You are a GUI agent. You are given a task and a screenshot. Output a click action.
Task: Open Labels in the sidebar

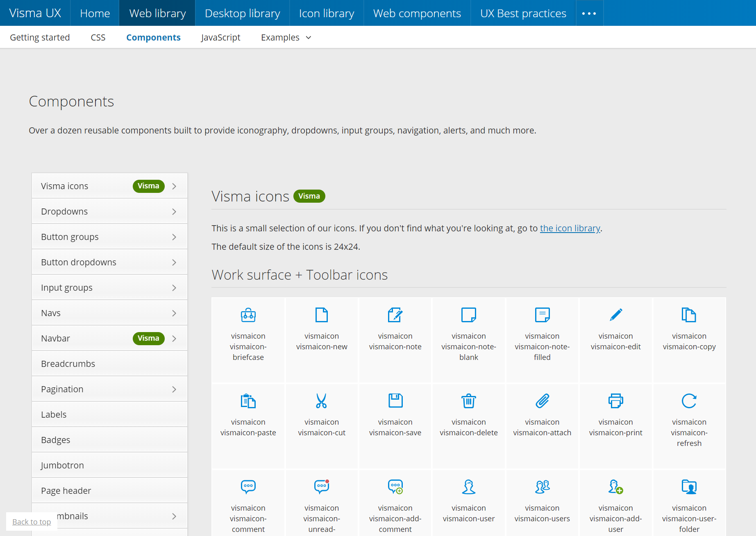(x=109, y=414)
